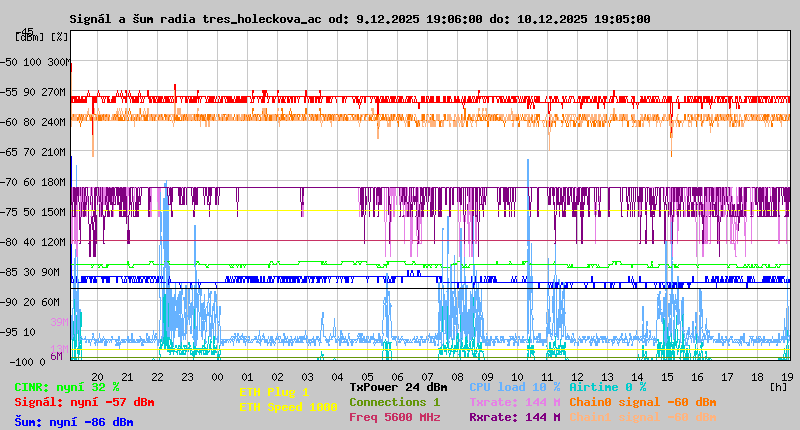
Task: Click the '-100 0' y-axis label
Action: pyautogui.click(x=27, y=362)
